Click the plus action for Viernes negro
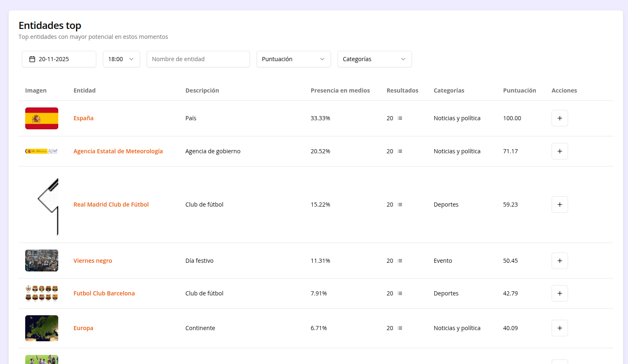Viewport: 628px width, 364px height. coord(559,261)
